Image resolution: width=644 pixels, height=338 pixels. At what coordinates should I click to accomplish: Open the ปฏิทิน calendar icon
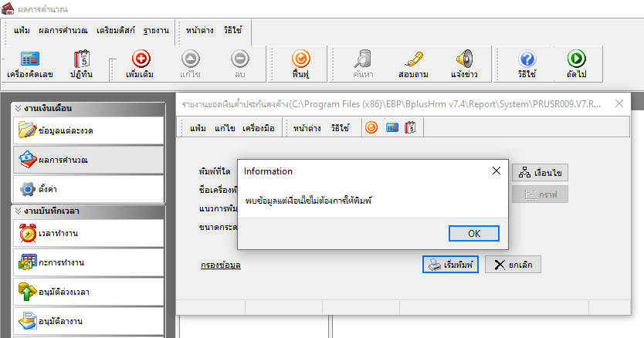[x=82, y=64]
